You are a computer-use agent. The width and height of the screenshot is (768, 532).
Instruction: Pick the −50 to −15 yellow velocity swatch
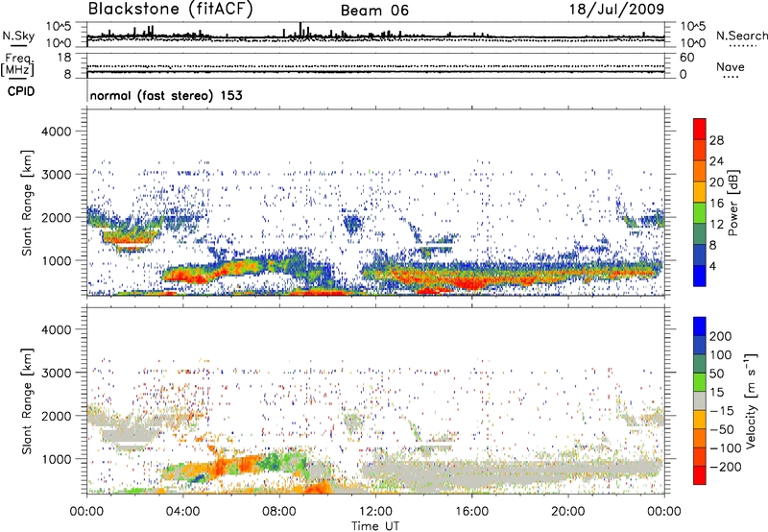pos(700,420)
